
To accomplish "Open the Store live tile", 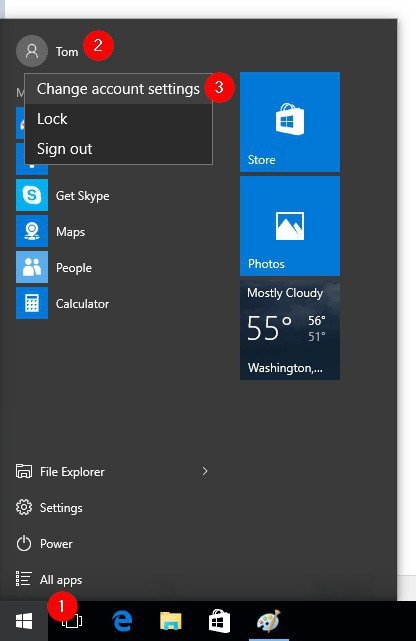I will 290,122.
